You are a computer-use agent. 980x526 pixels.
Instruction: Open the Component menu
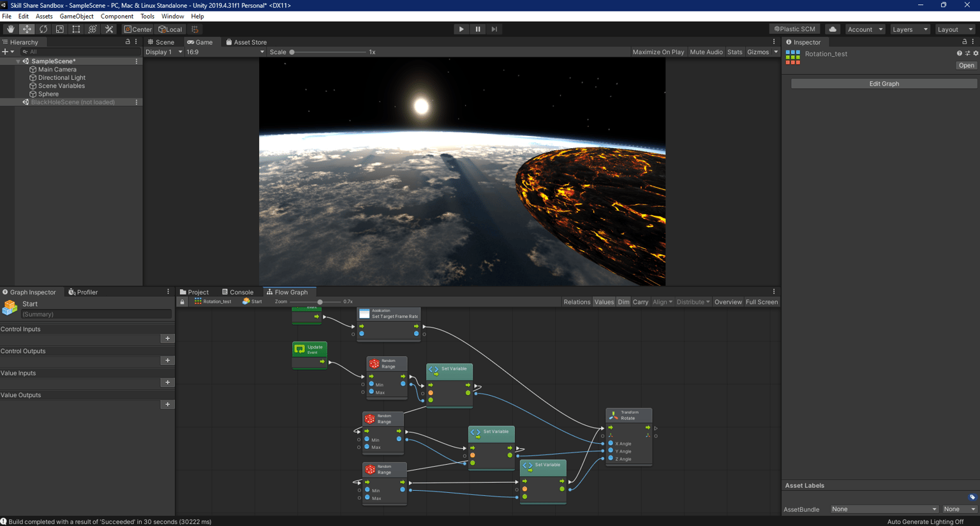coord(117,17)
